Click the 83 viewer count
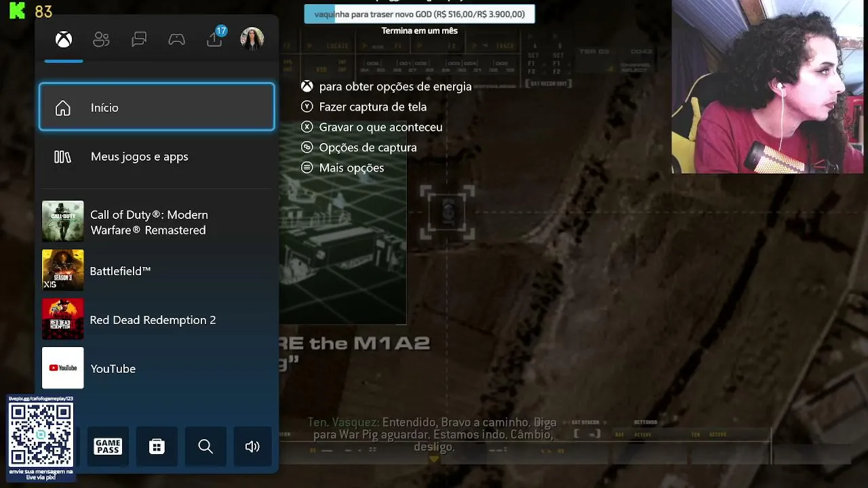 coord(43,12)
